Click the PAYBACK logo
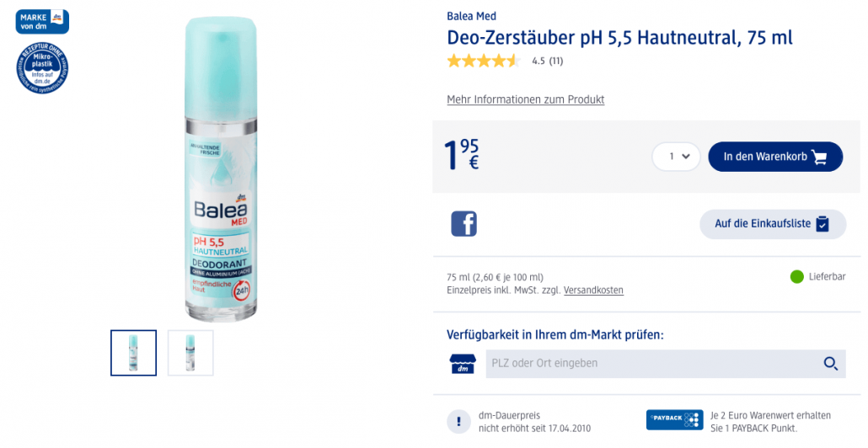This screenshot has width=868, height=448. [x=674, y=420]
